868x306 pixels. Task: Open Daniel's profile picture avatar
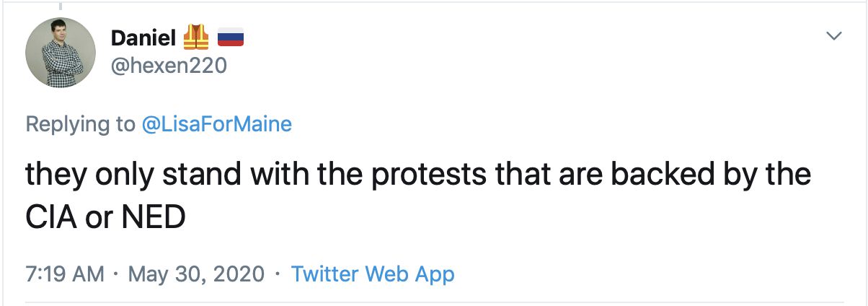coord(61,53)
